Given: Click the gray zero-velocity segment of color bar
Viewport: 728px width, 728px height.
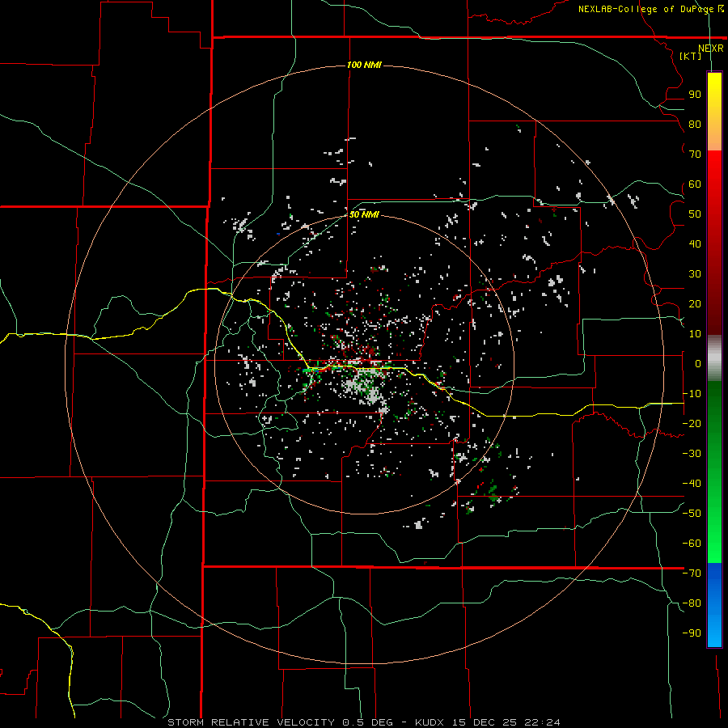Looking at the screenshot, I should coord(714,358).
